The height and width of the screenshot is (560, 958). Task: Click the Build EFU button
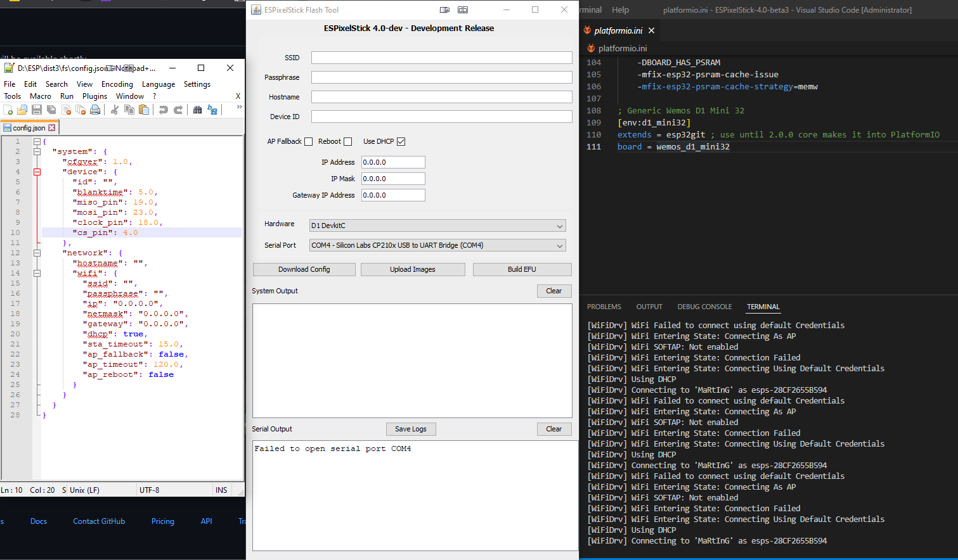522,269
